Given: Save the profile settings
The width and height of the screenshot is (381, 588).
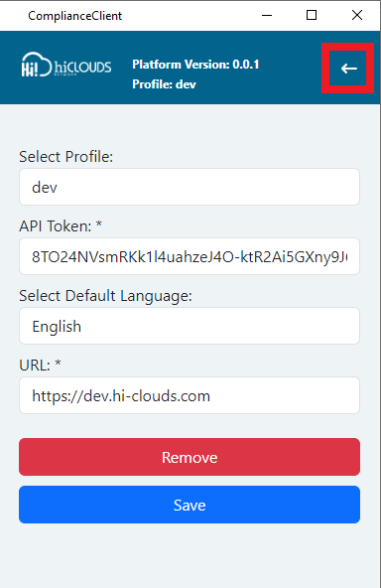Looking at the screenshot, I should (x=190, y=505).
